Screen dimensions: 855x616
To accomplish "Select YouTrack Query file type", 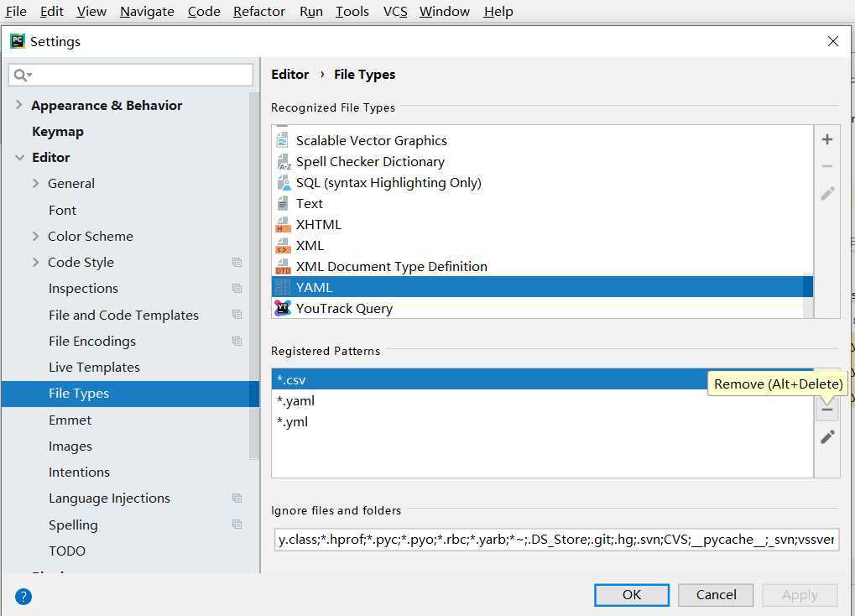I will pos(538,308).
